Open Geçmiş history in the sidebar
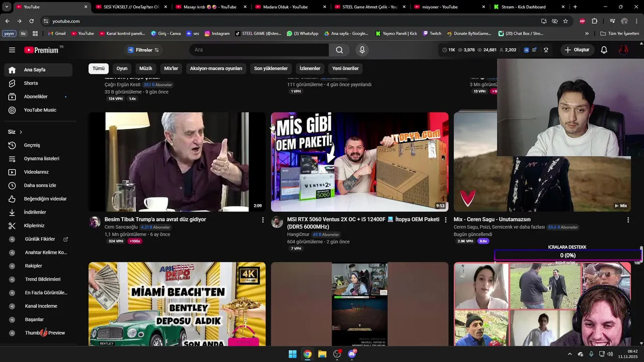 [38, 145]
